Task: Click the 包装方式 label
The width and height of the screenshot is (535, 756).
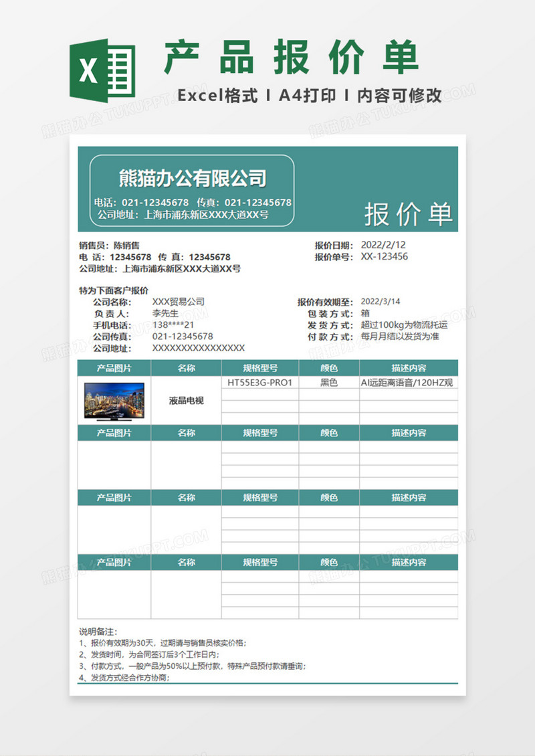Action: (330, 314)
